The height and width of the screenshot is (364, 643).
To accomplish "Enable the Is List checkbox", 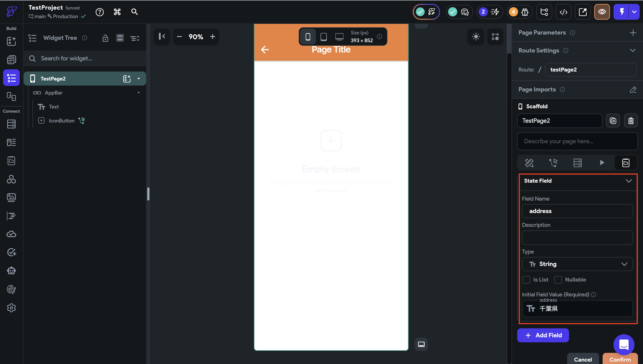I will [526, 280].
